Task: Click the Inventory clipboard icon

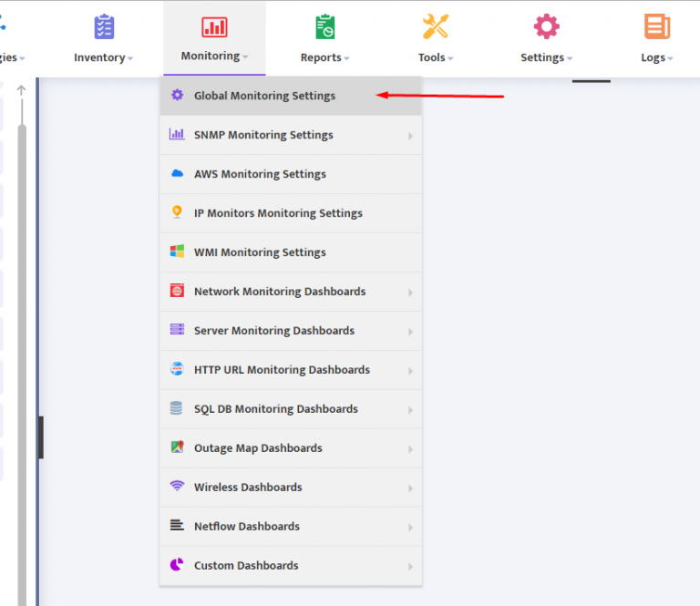Action: (x=104, y=27)
